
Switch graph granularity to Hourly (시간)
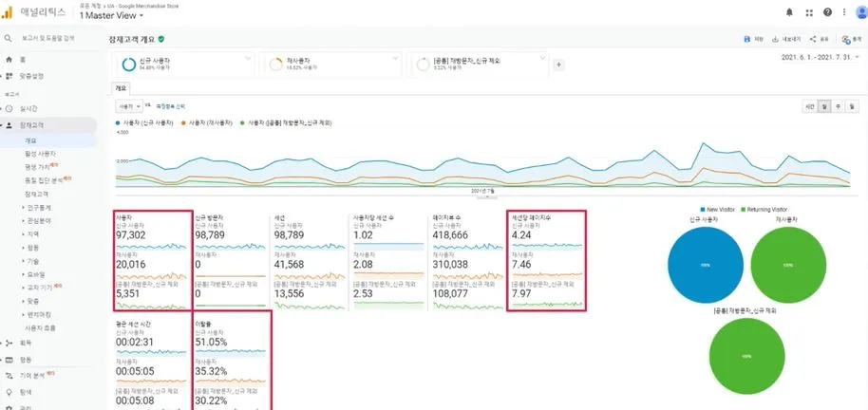(809, 106)
